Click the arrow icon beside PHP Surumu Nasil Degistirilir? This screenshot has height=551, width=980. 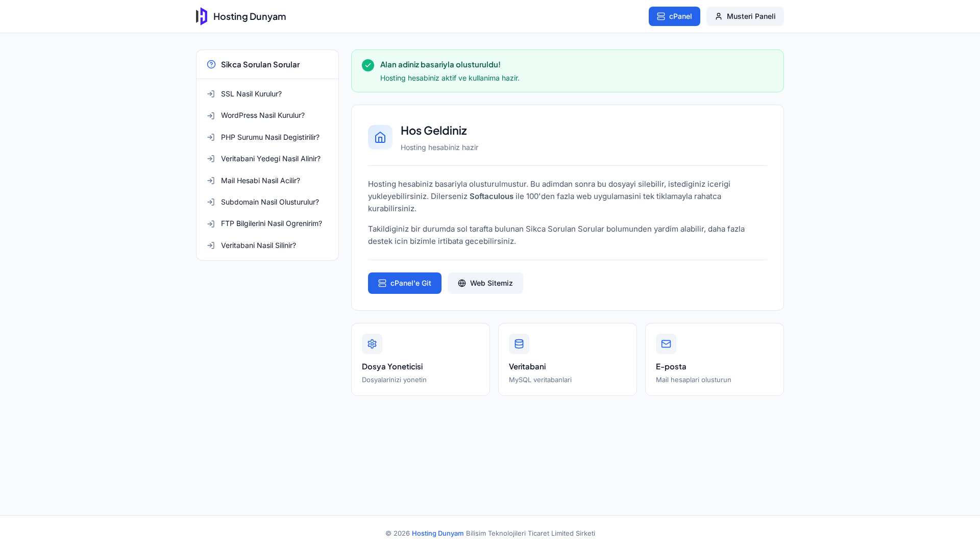coord(211,137)
